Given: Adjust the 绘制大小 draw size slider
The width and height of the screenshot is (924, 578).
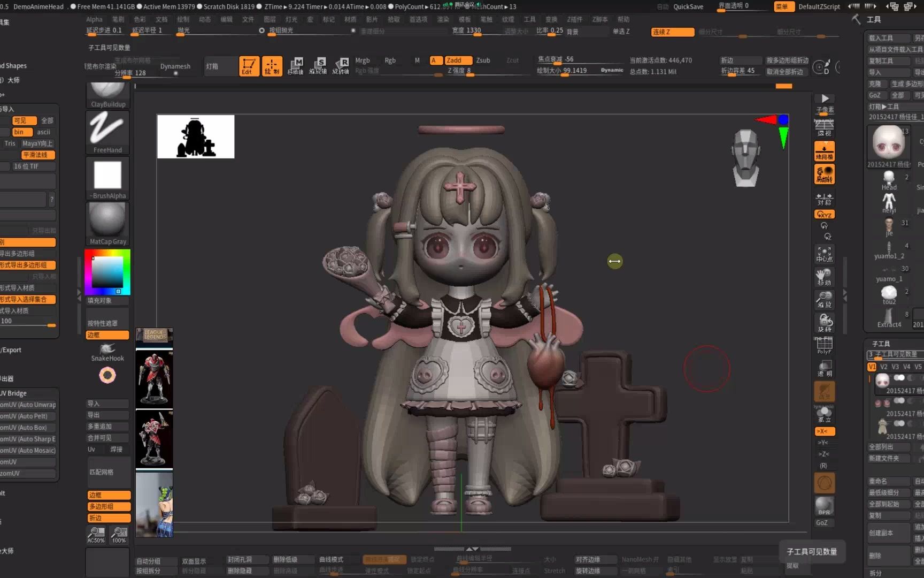Looking at the screenshot, I should point(580,71).
